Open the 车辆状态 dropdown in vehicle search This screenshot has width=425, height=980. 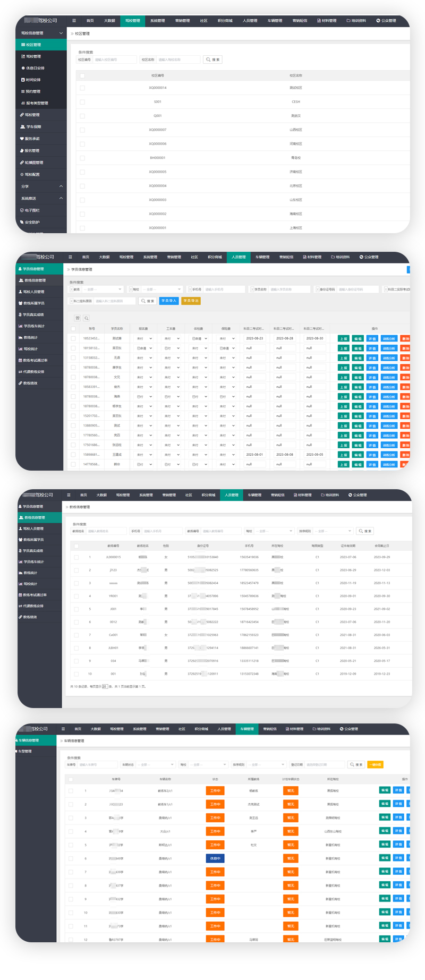pyautogui.click(x=155, y=764)
